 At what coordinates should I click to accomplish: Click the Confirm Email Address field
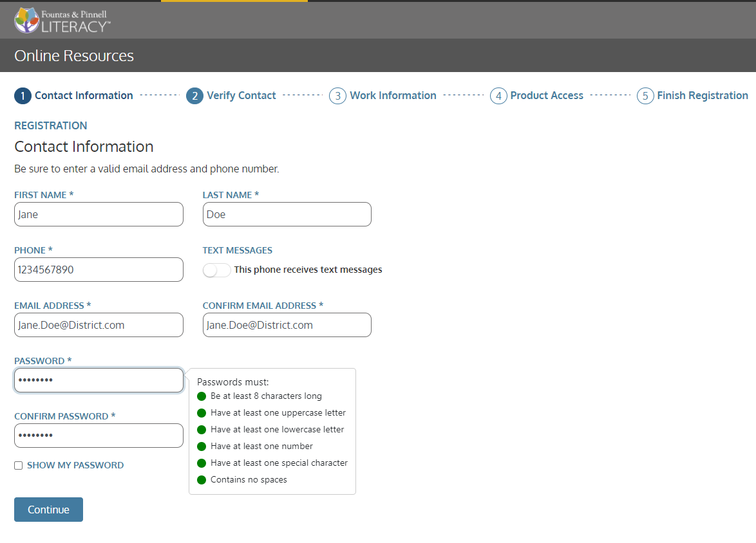287,325
